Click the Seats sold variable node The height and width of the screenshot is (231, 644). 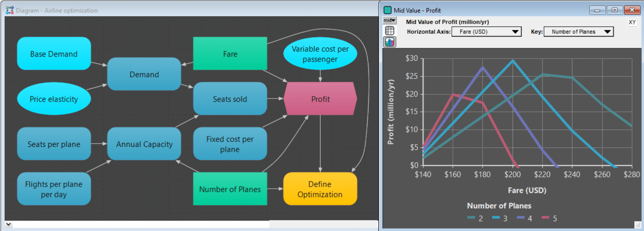(x=230, y=99)
